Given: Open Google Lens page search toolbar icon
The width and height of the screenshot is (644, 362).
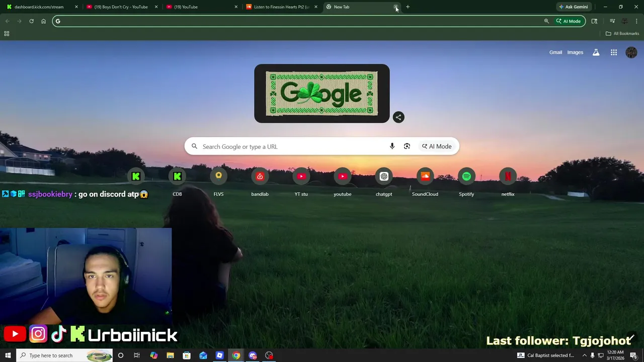Looking at the screenshot, I should [594, 21].
